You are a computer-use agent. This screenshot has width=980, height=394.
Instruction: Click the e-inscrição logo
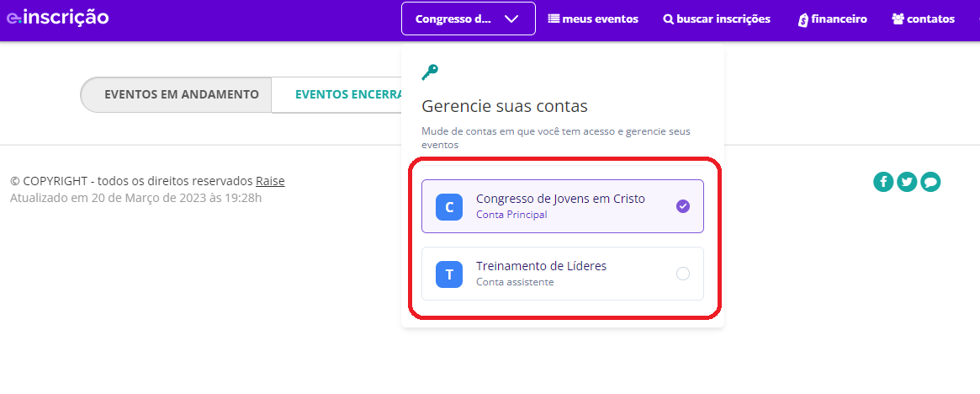point(57,18)
